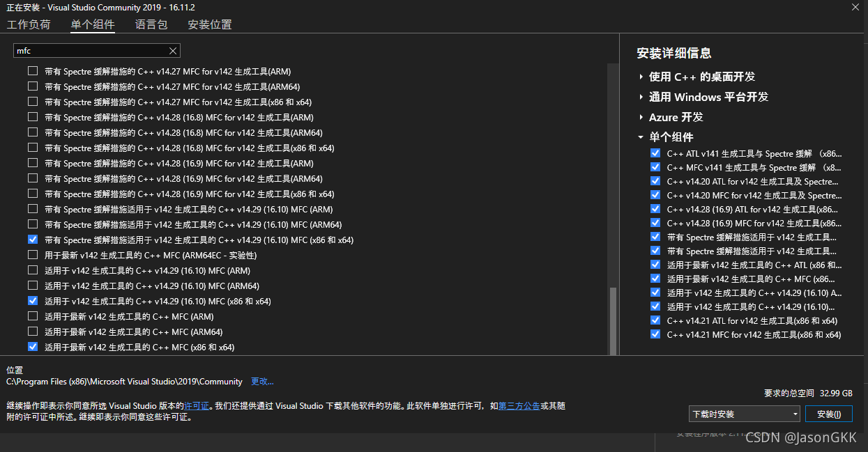
Task: Check 适用于最新 v142 C++ MFC (ARM64)
Action: point(33,332)
